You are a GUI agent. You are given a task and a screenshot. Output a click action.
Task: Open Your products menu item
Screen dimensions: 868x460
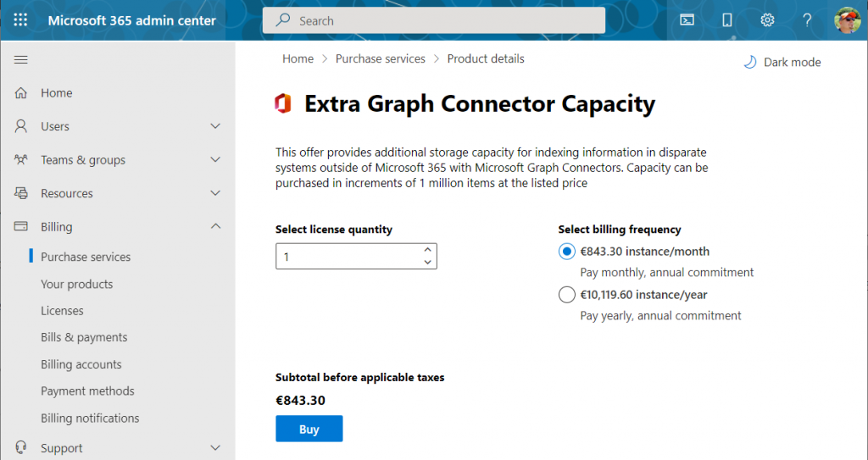[77, 284]
